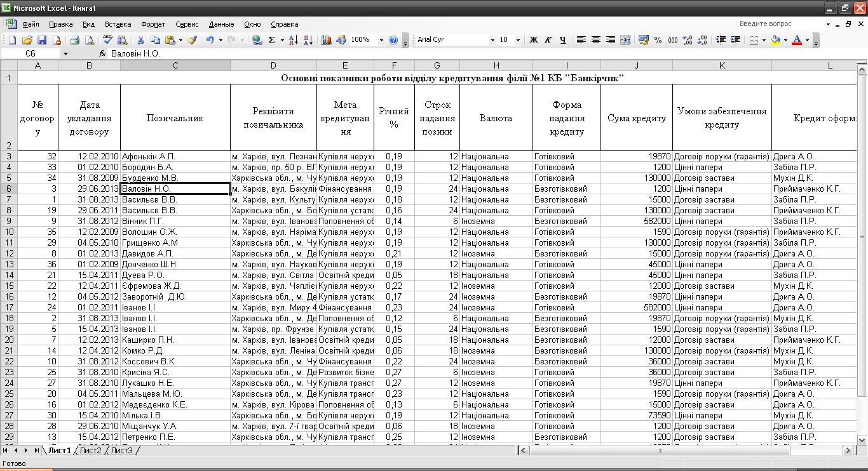Viewport: 868px width, 471px height.
Task: Click the Select All corner button
Action: coord(9,65)
